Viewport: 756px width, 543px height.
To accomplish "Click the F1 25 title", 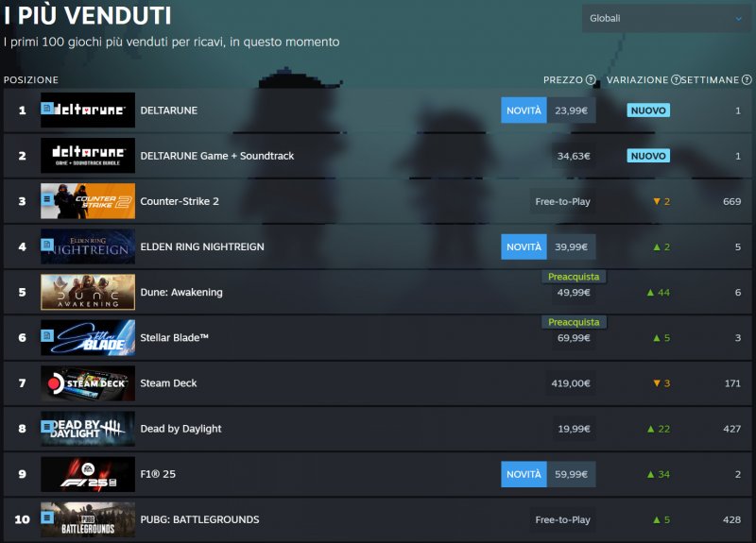I will (x=158, y=474).
